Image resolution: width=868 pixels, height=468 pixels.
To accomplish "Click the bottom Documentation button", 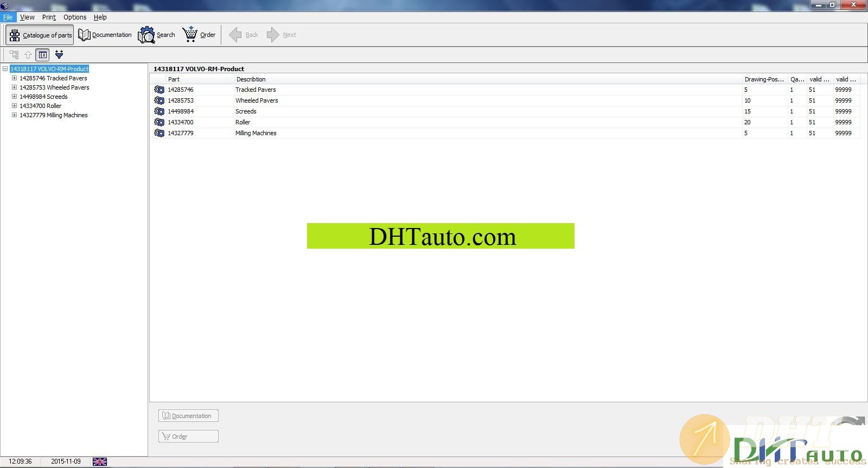I will 188,416.
